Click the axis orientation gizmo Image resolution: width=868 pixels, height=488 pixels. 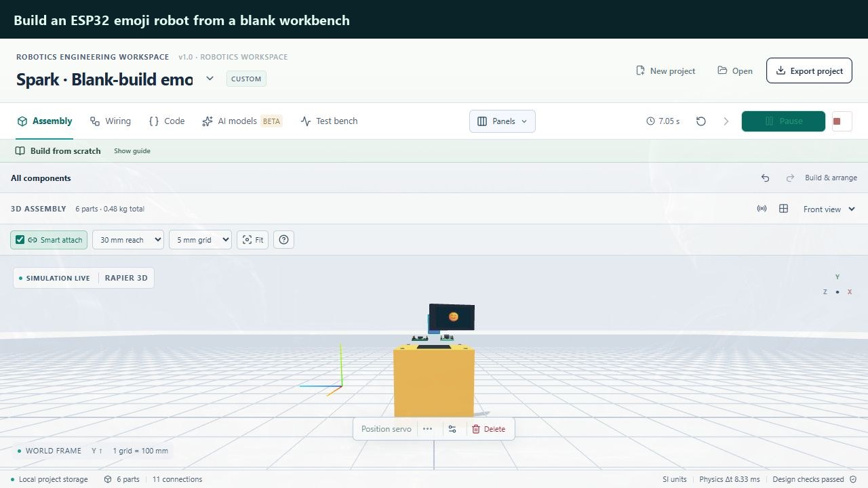[x=837, y=285]
